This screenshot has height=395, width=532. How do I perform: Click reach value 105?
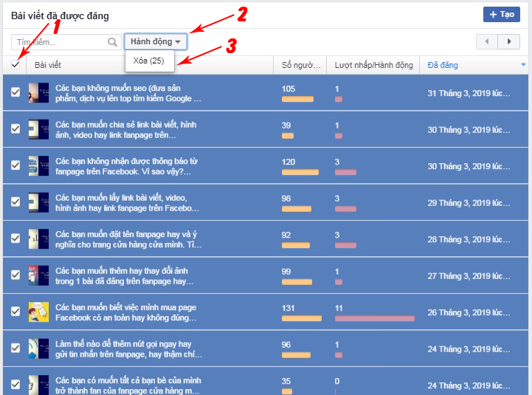(x=289, y=89)
